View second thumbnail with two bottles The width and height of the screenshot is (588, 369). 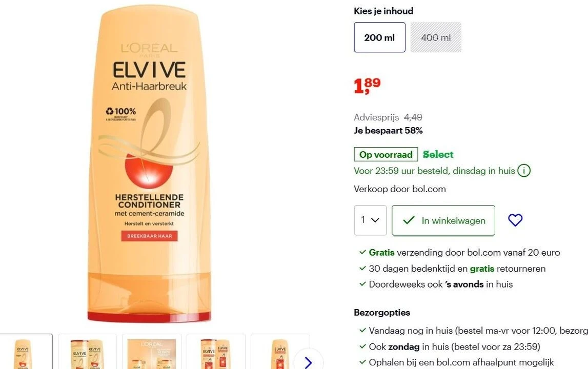87,352
